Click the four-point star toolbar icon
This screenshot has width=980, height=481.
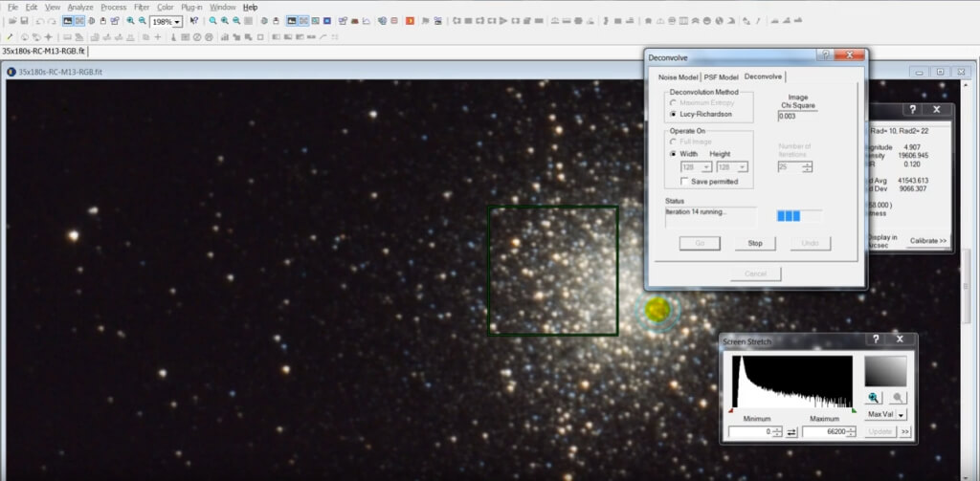click(x=48, y=37)
